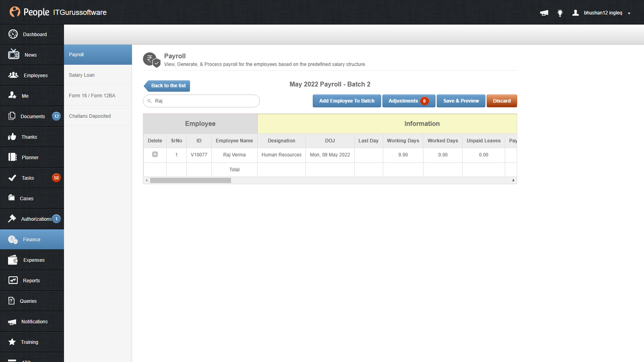The image size is (644, 362).
Task: Click the employee search field containing Raj
Action: 201,101
